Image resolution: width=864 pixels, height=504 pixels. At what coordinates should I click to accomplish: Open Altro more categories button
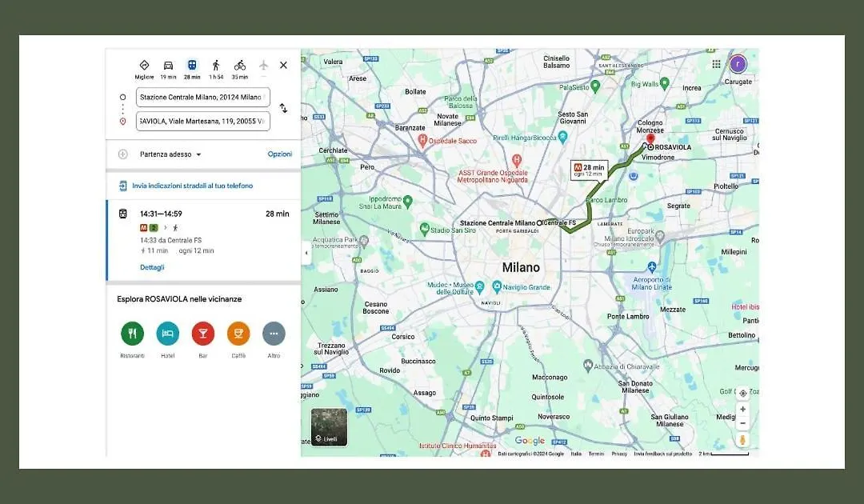tap(274, 334)
